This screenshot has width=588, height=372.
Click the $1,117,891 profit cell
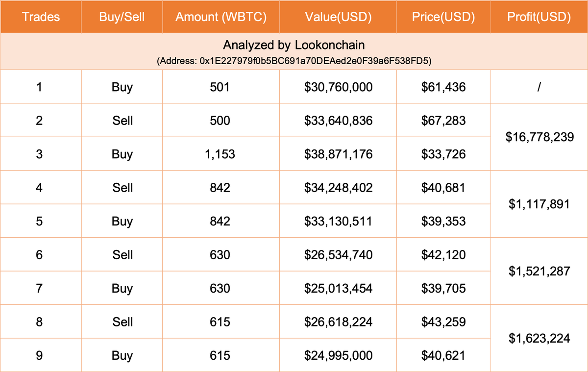click(539, 204)
